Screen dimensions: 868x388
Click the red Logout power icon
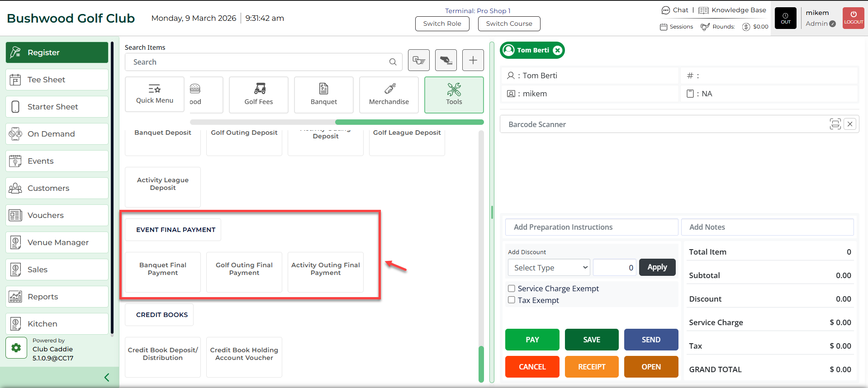coord(853,18)
